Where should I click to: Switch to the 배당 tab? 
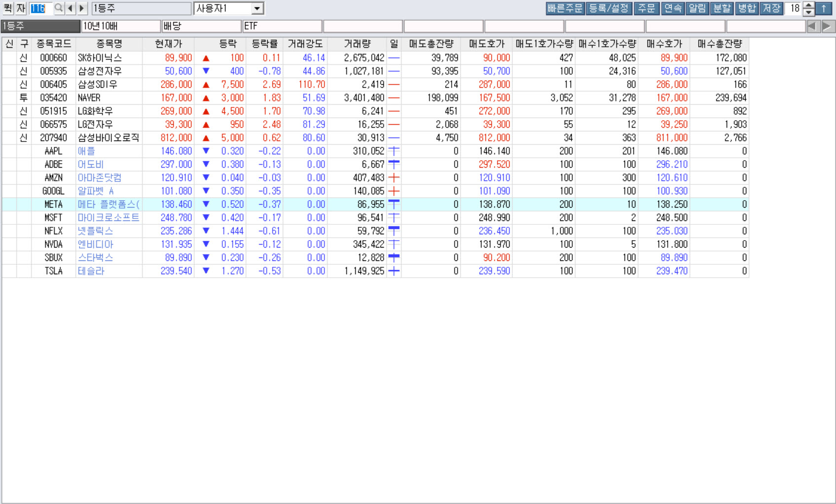click(x=202, y=26)
